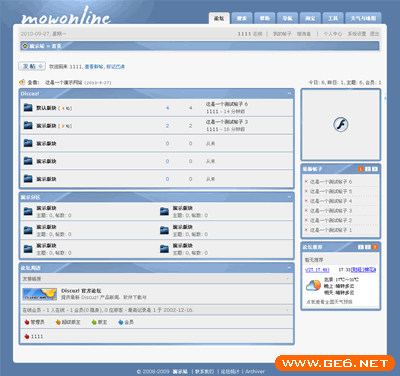The height and width of the screenshot is (376, 400).
Task: Click the online username 1111 at bottom
Action: 37,336
